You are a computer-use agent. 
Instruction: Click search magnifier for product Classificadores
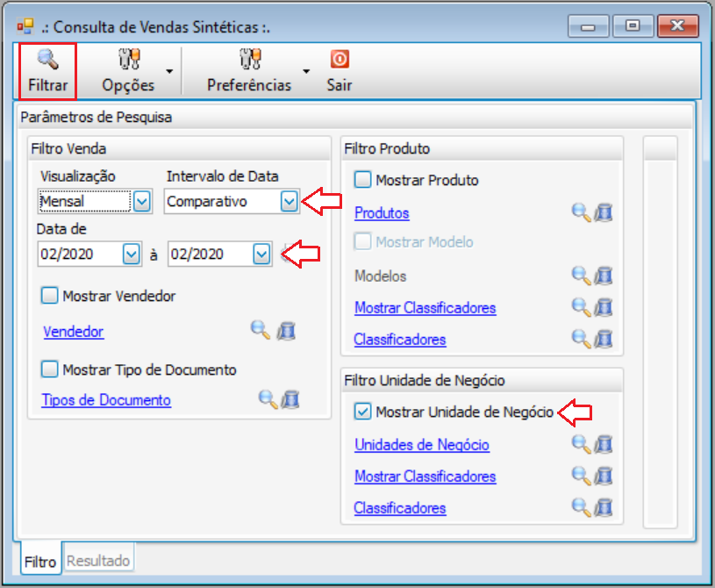[x=582, y=339]
